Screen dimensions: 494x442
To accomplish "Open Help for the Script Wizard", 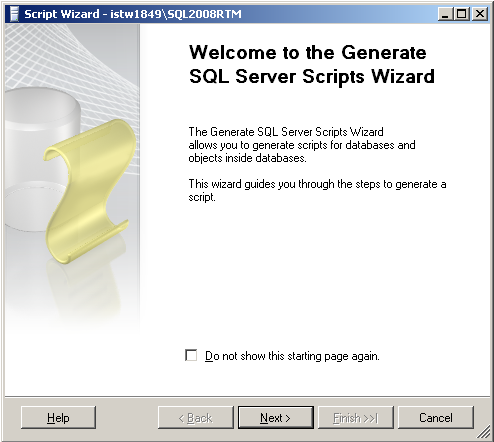I will pyautogui.click(x=58, y=417).
